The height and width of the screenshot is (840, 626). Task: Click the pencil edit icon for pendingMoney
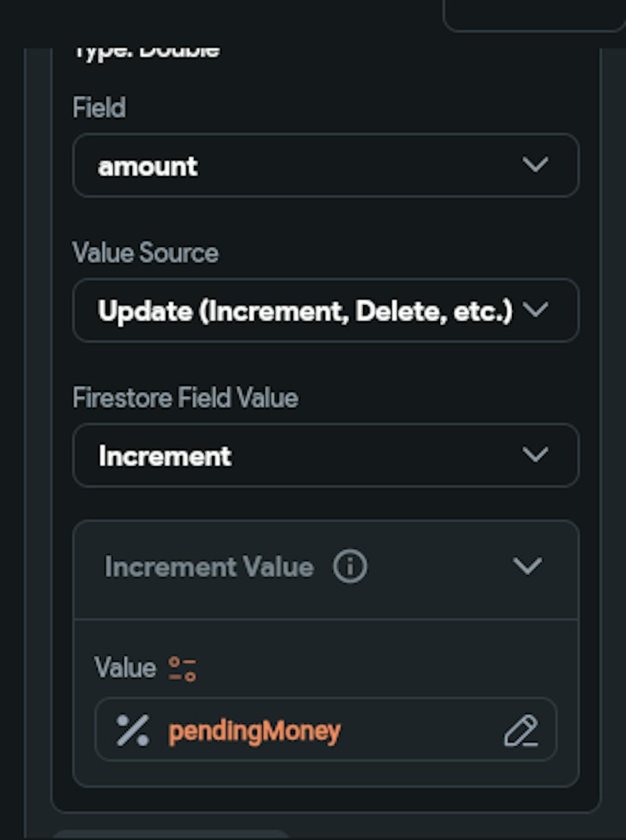tap(521, 730)
